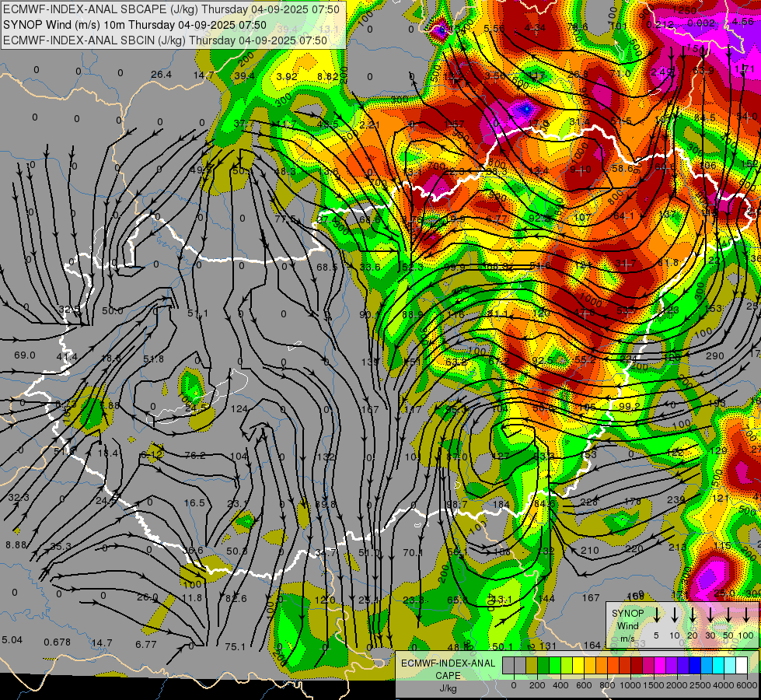The width and height of the screenshot is (761, 700).
Task: Select the 5.04 map value
Action: 12,640
